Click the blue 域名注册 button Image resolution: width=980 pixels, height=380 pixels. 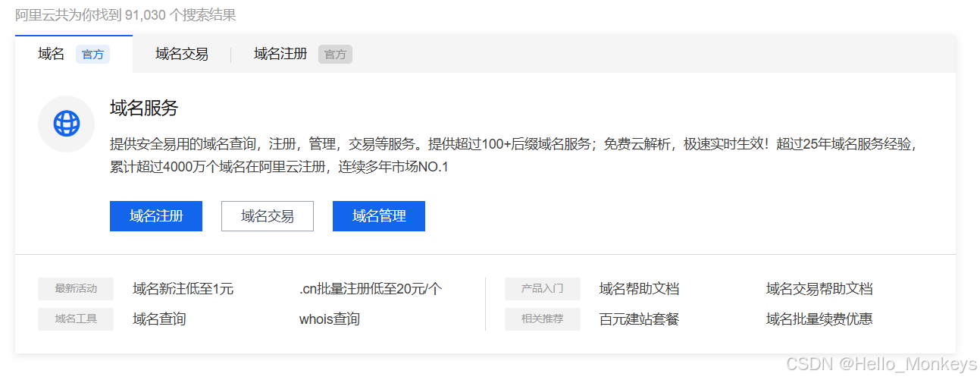click(156, 216)
